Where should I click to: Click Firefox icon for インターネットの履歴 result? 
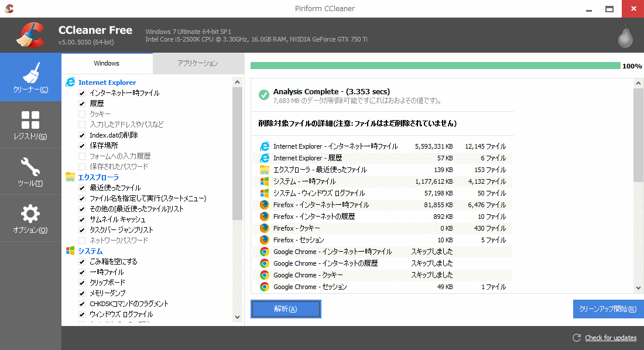[x=265, y=217]
